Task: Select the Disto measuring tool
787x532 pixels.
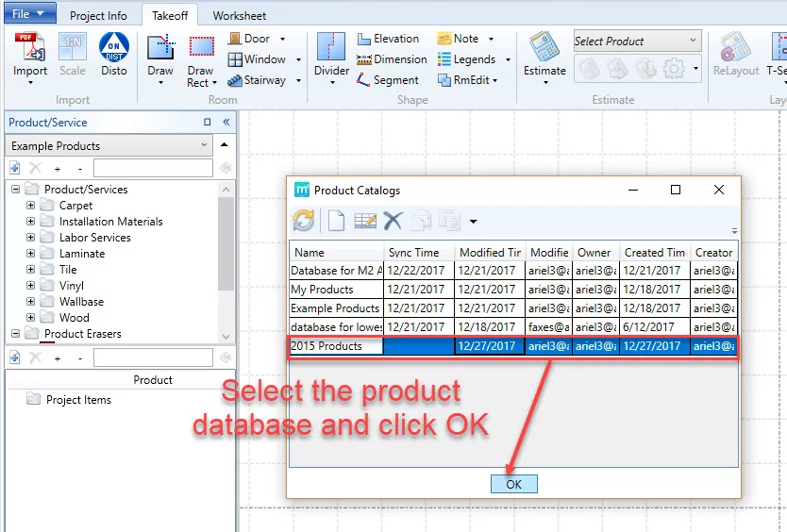Action: [114, 49]
